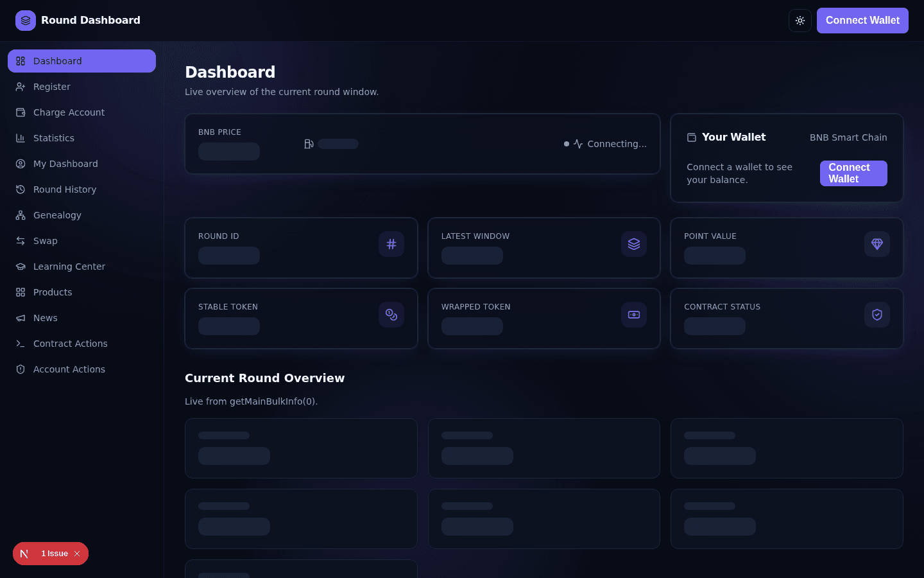Open Round History in sidebar
Image resolution: width=924 pixels, height=578 pixels.
coord(81,189)
